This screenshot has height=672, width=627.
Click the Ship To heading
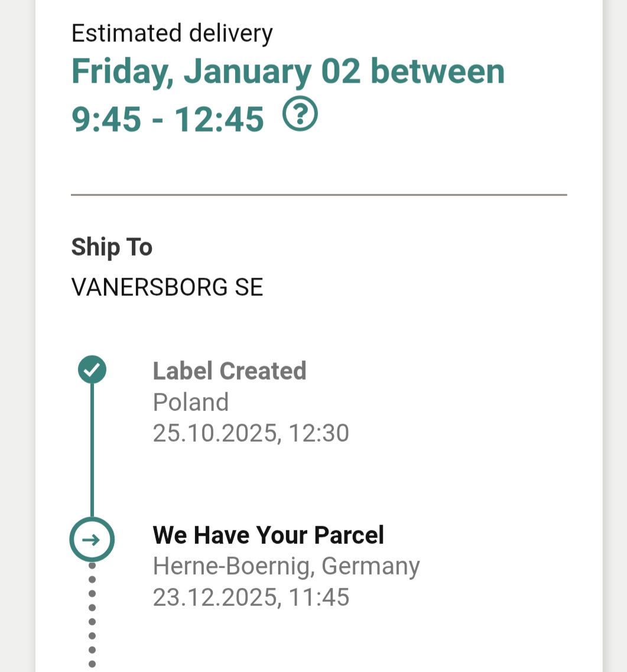(112, 247)
